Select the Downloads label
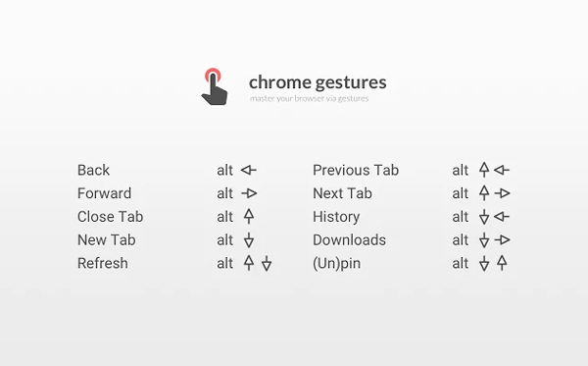588x366 pixels. point(349,239)
